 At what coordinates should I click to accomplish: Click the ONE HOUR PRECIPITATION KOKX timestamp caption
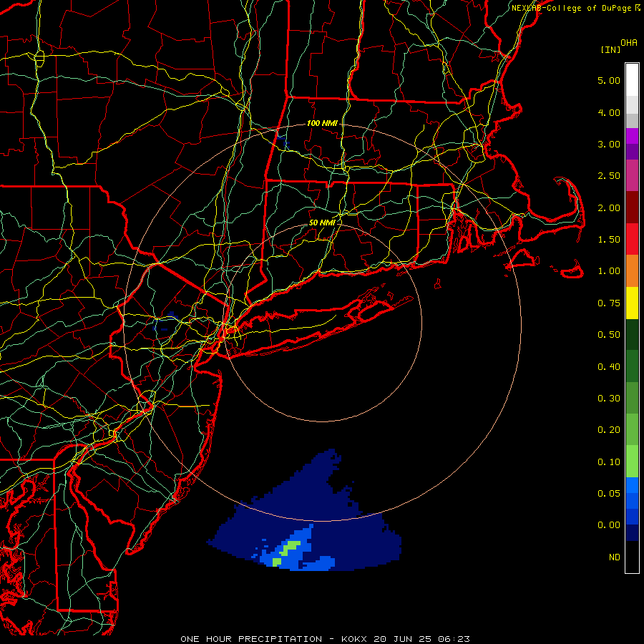325,639
